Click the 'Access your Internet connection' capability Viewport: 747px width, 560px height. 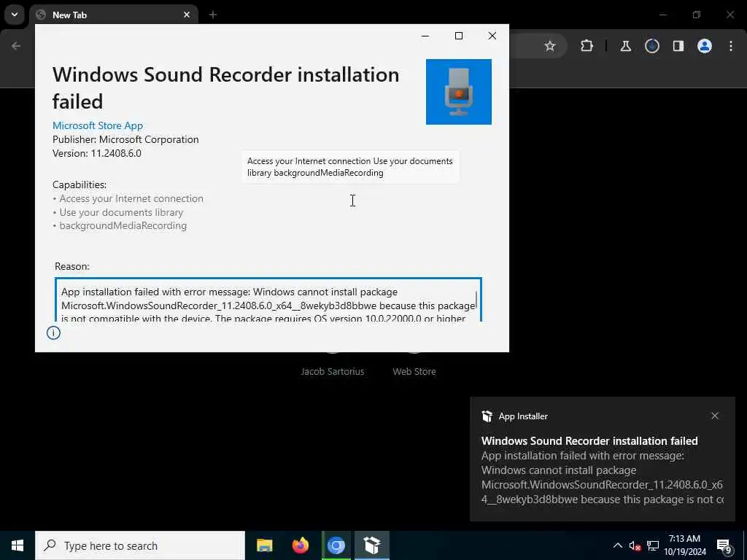pyautogui.click(x=131, y=198)
